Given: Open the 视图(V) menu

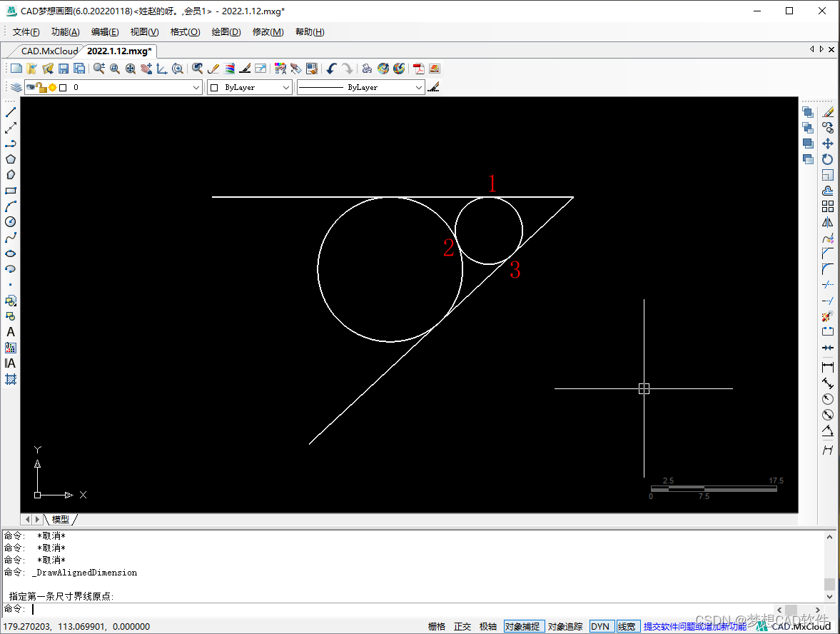Looking at the screenshot, I should click(x=145, y=31).
